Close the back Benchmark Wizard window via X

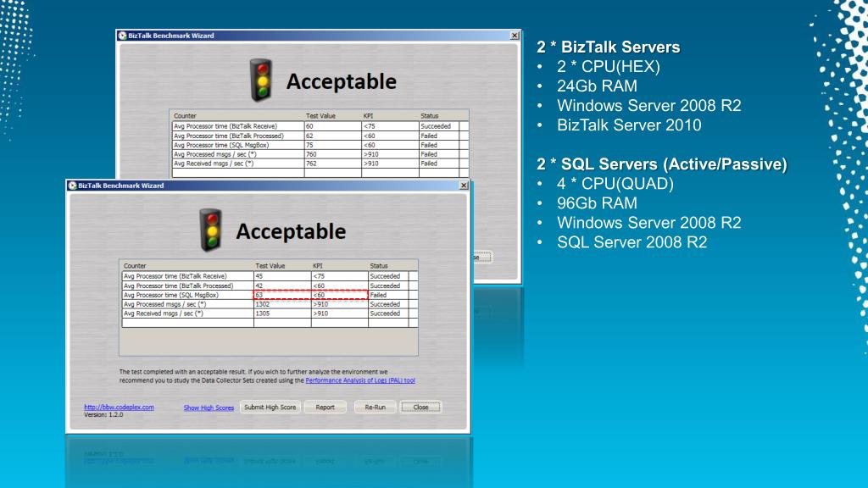coord(515,36)
